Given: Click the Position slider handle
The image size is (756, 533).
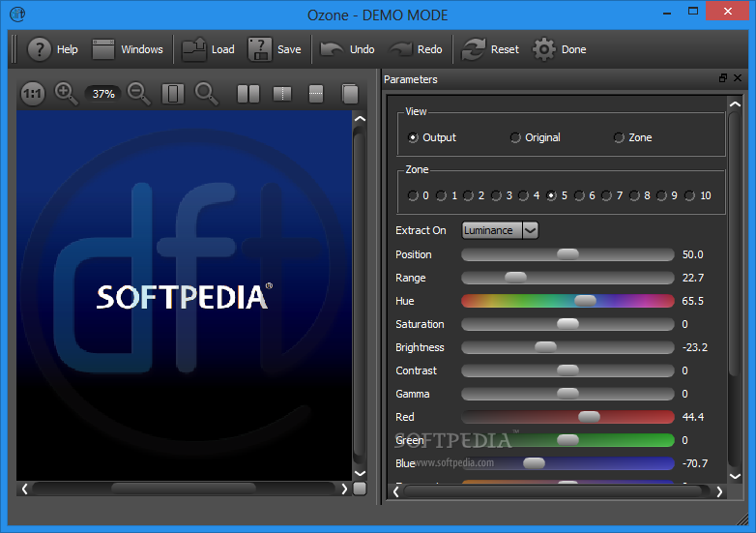Looking at the screenshot, I should coord(567,254).
